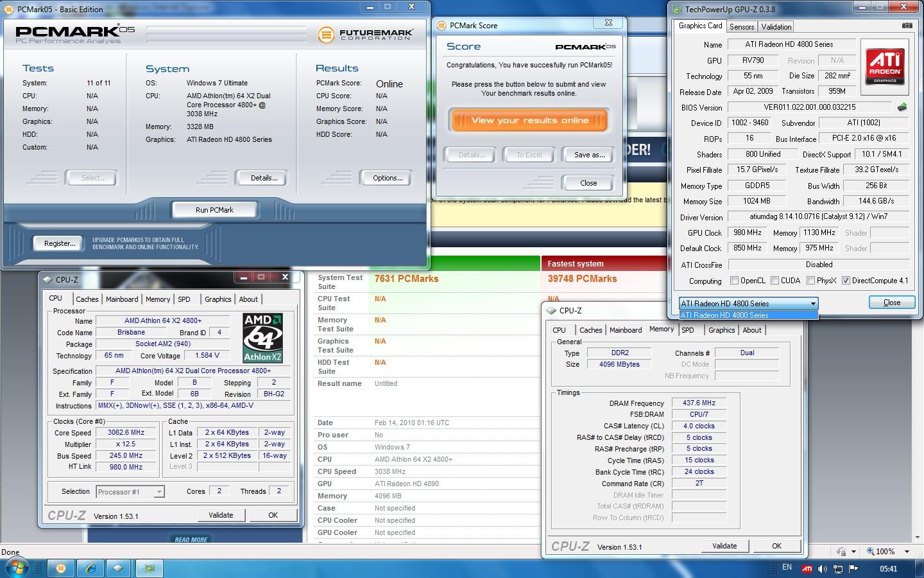Screen dimensions: 924x578
Task: Click View your results online button
Action: point(529,120)
